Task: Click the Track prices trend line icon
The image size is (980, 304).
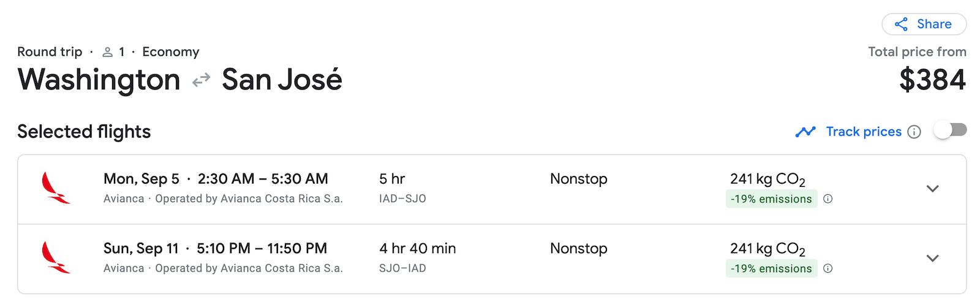Action: [805, 132]
